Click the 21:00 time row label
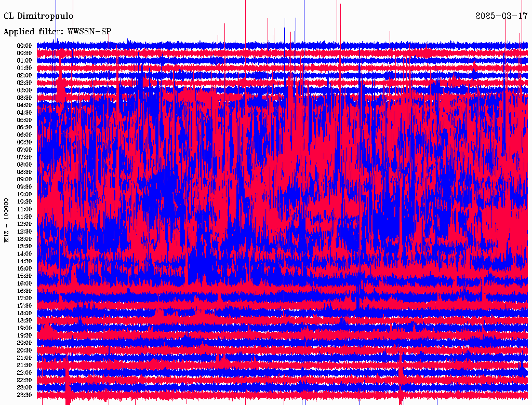 [24, 358]
